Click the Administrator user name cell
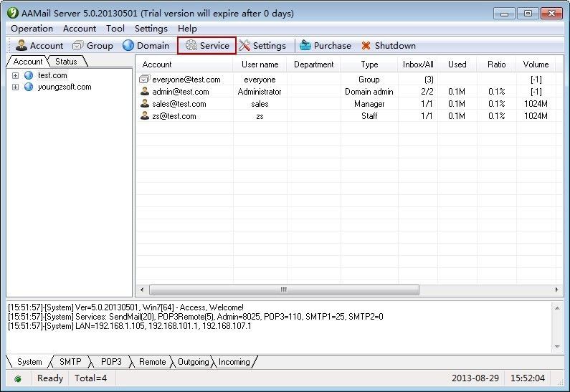570x392 pixels. [260, 92]
